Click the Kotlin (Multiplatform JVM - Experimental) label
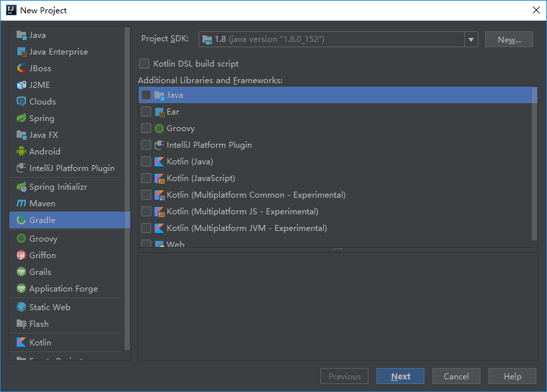547x392 pixels. 247,228
